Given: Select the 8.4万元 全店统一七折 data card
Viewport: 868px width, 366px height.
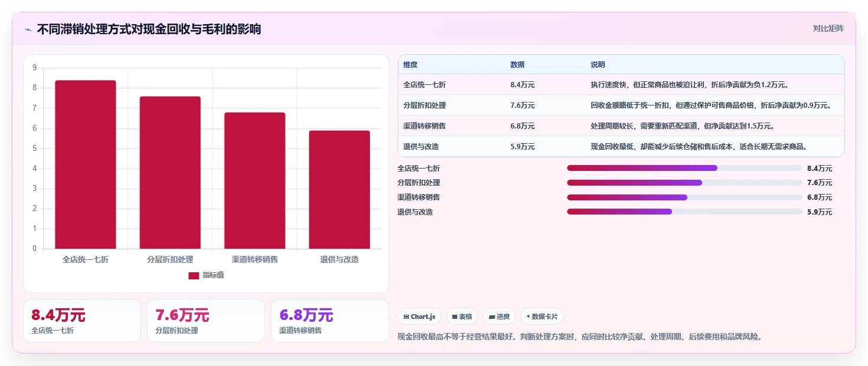Looking at the screenshot, I should tap(82, 321).
